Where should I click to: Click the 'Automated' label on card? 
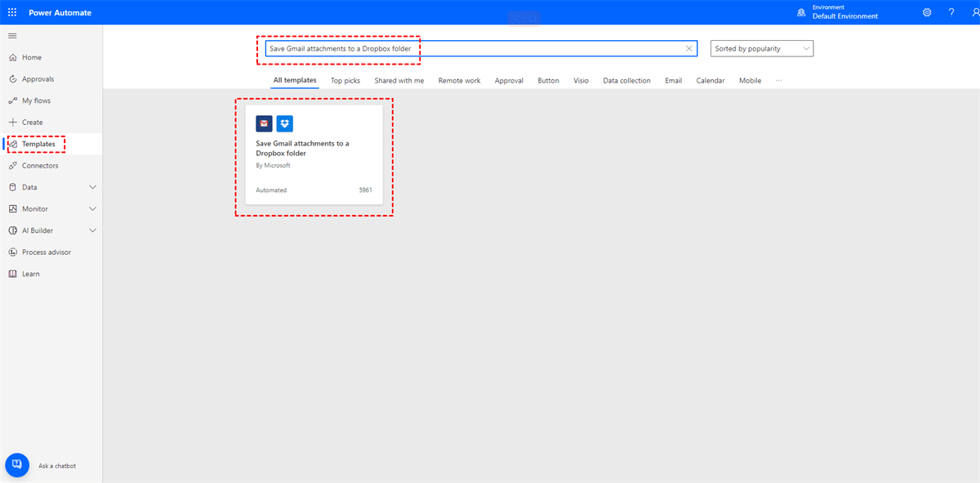coord(271,190)
